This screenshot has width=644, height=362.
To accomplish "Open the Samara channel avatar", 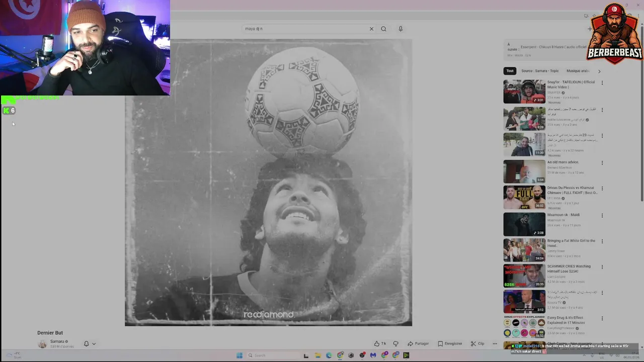I will click(x=42, y=344).
